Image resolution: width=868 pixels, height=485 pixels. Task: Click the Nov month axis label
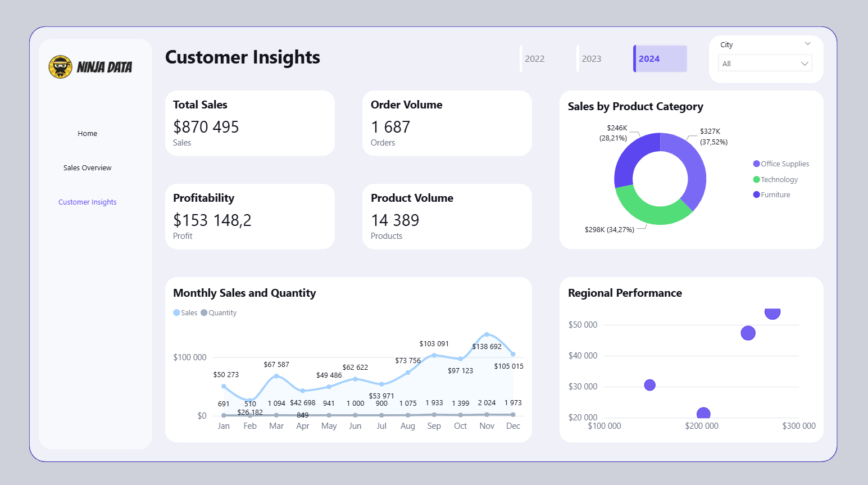[x=487, y=426]
